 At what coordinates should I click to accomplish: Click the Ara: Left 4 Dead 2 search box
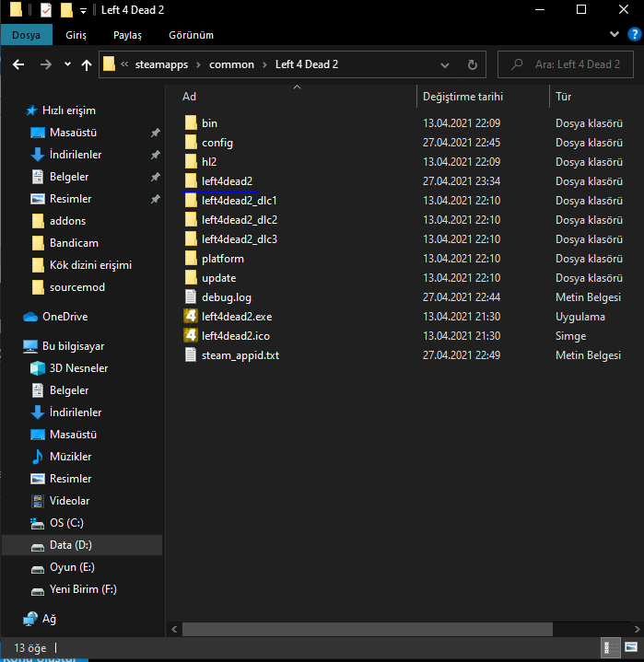point(566,64)
